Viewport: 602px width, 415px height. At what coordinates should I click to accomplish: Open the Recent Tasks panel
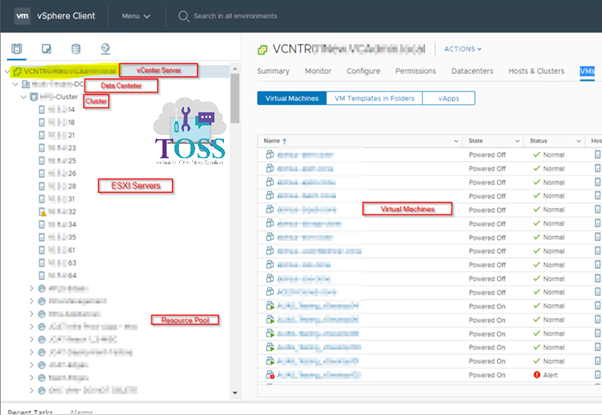tap(30, 412)
